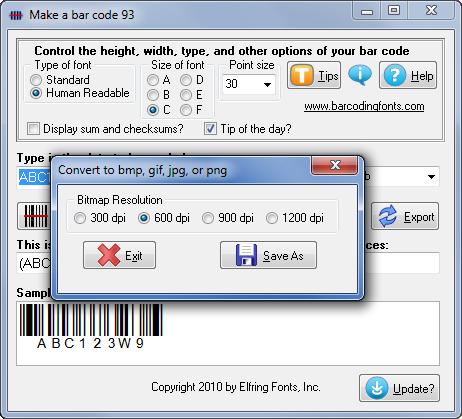Visit the www.barcodingfonts.com link

coord(364,106)
